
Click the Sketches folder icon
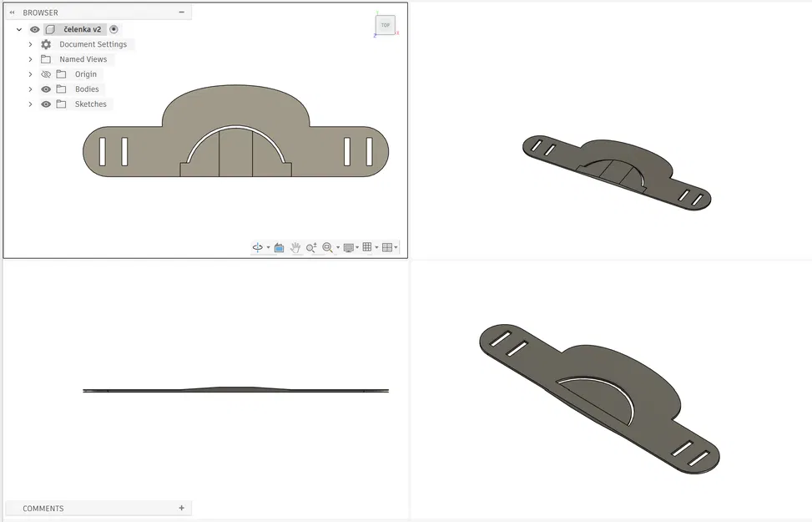[61, 104]
